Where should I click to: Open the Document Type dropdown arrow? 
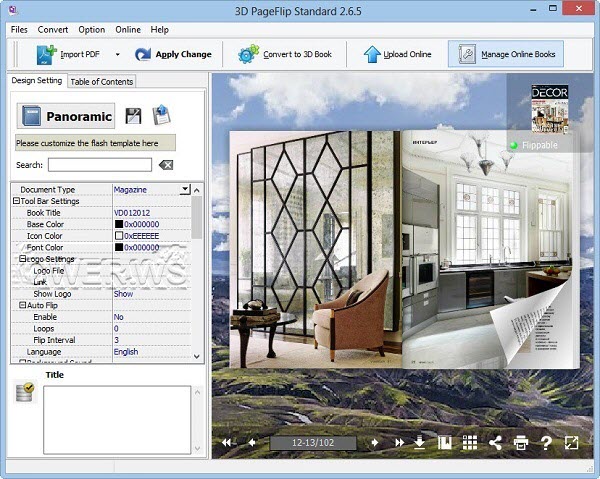coord(185,189)
